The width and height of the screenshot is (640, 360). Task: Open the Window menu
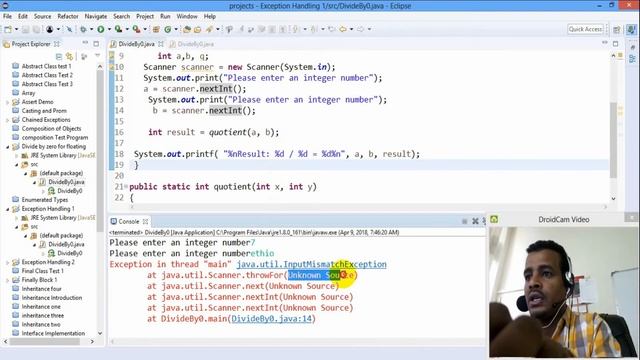click(187, 16)
